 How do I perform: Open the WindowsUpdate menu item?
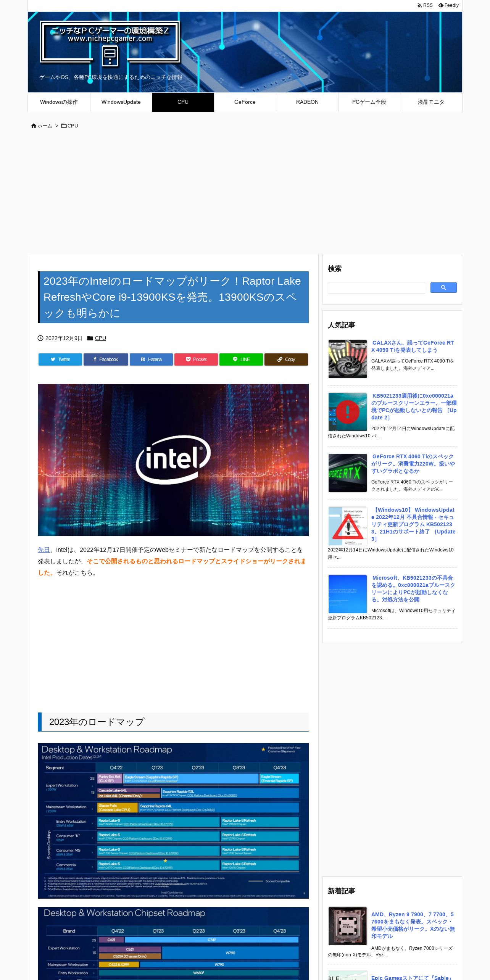coord(121,102)
